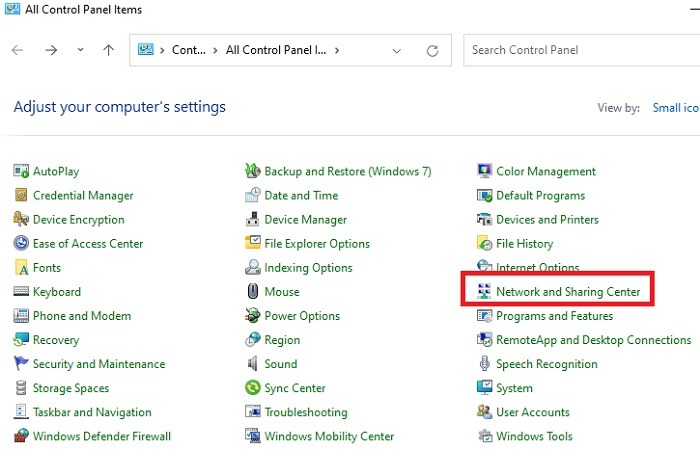This screenshot has height=450, width=700.
Task: Click Windows Mobility Center icon
Action: coord(253,436)
